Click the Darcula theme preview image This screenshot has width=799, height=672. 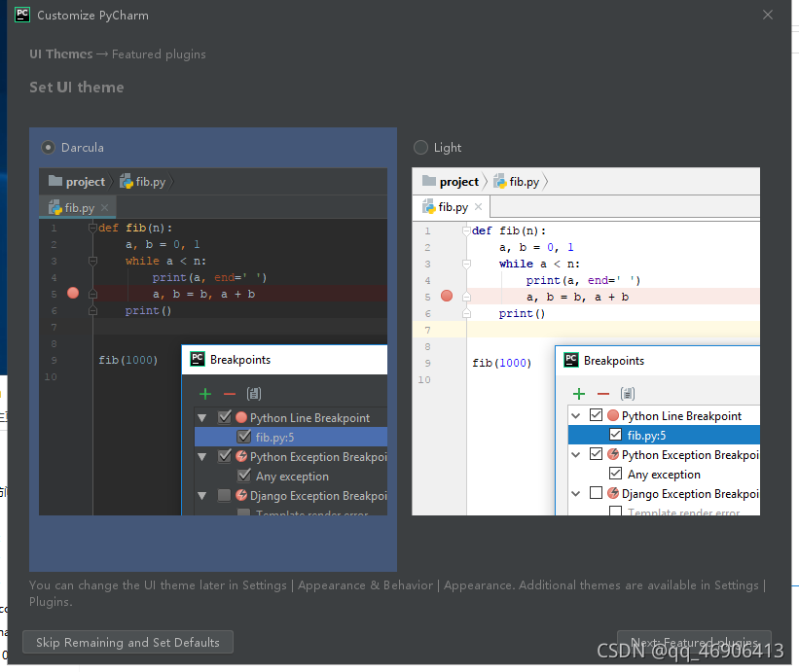click(213, 341)
